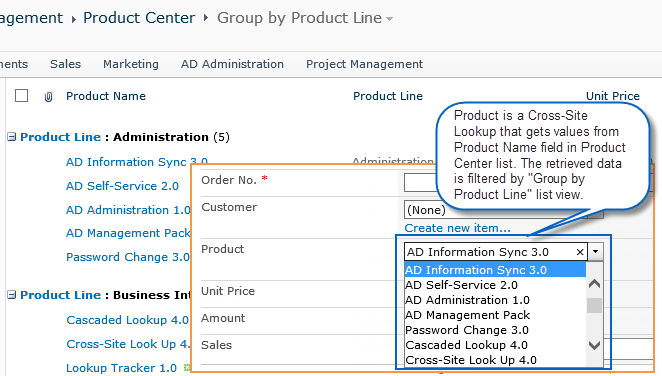The width and height of the screenshot is (662, 376).
Task: Sort by the Unit Price column header
Action: [613, 96]
